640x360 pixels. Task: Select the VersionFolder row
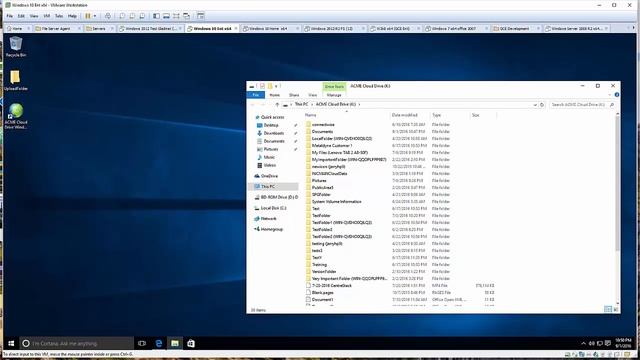(x=400, y=271)
